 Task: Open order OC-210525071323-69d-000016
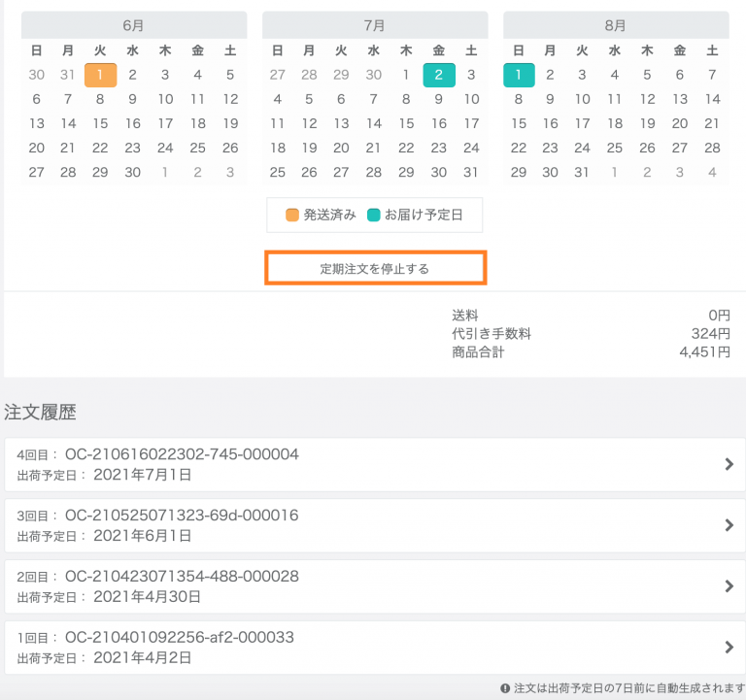tap(182, 516)
